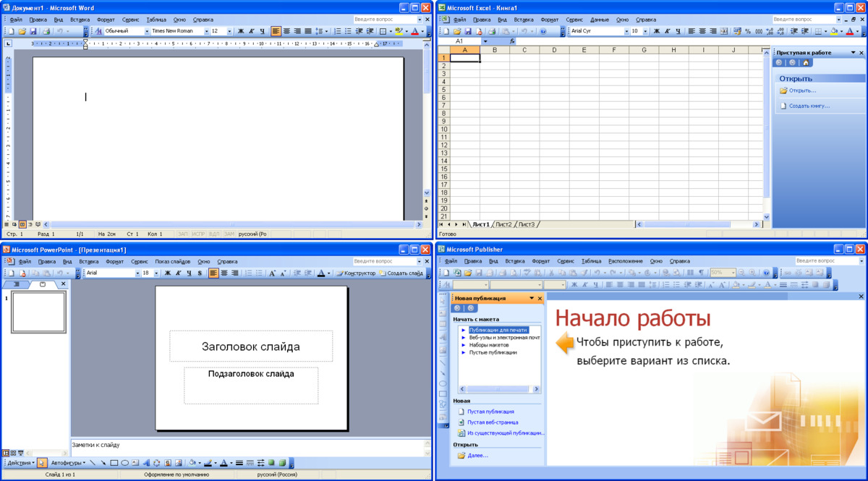
Task: Start bulleted list in Word toolbar
Action: click(348, 31)
